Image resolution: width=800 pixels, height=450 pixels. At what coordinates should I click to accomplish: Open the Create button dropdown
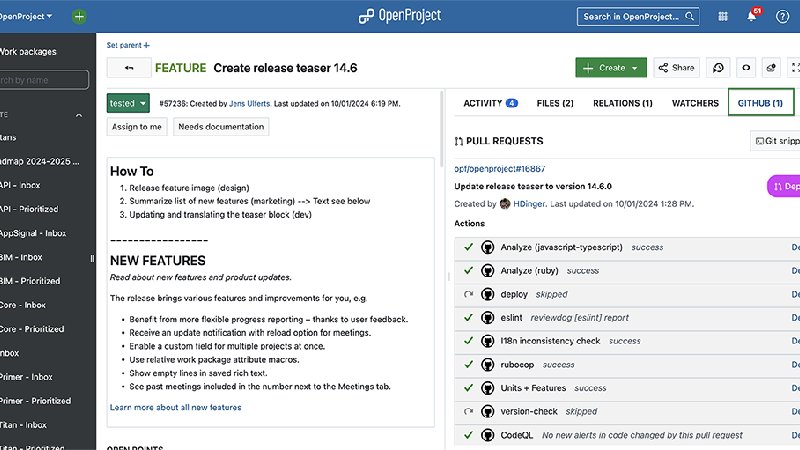611,67
